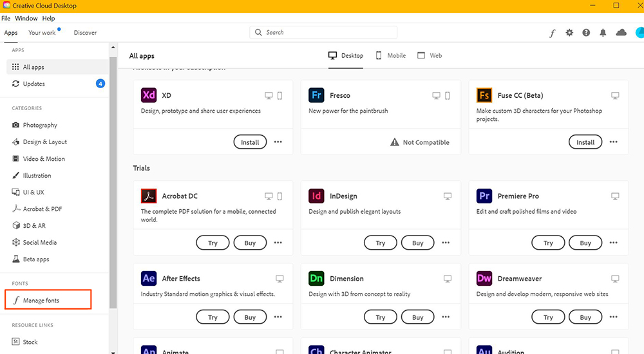Click the Fresco app icon
Viewport: 644px width, 354px height.
click(x=316, y=95)
